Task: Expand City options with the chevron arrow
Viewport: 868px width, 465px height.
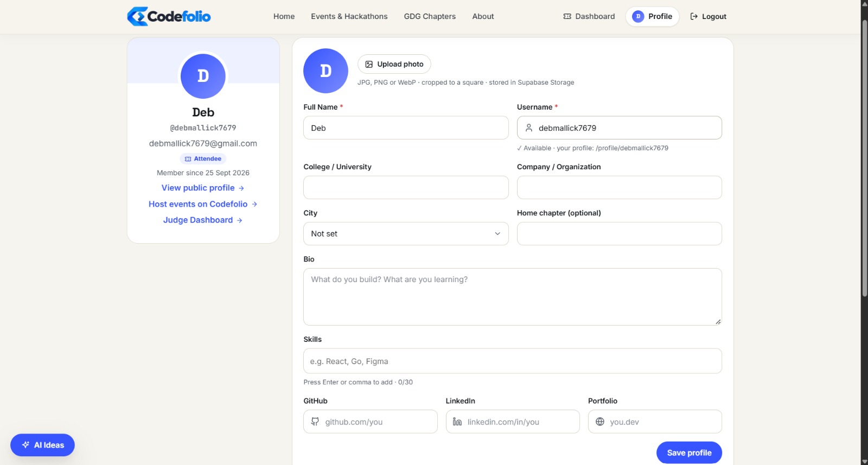Action: [x=497, y=234]
